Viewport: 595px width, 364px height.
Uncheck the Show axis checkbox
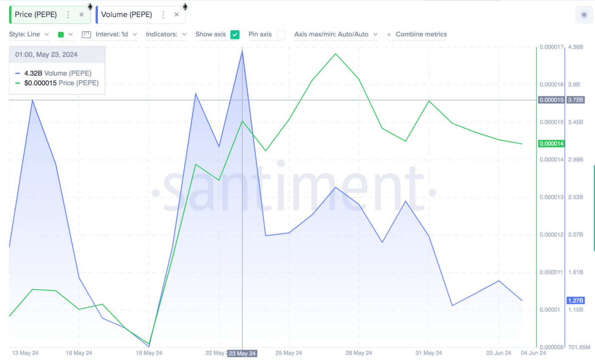235,34
